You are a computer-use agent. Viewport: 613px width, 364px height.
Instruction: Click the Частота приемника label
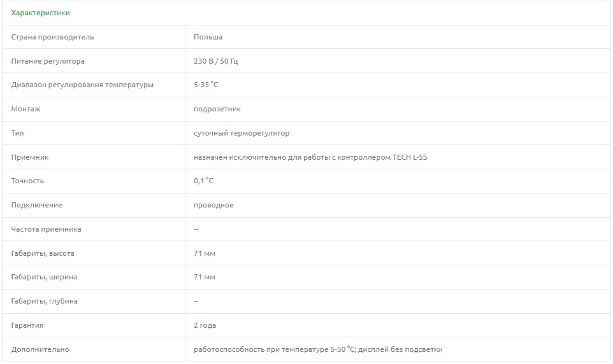(x=46, y=229)
